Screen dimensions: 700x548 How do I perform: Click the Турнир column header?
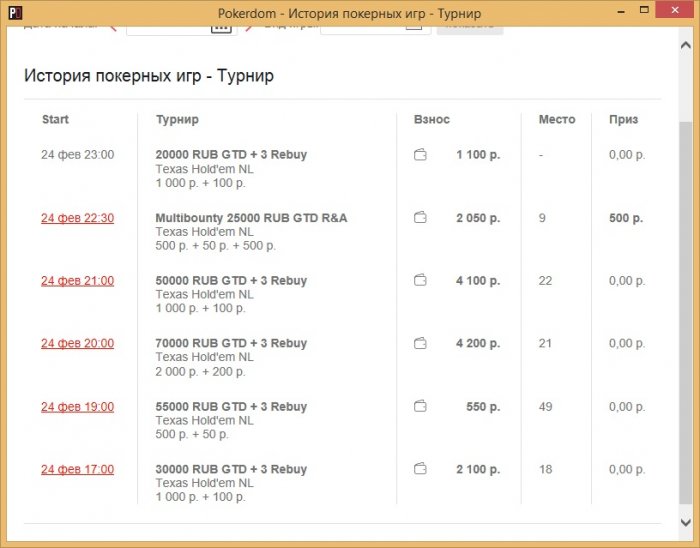click(x=177, y=120)
